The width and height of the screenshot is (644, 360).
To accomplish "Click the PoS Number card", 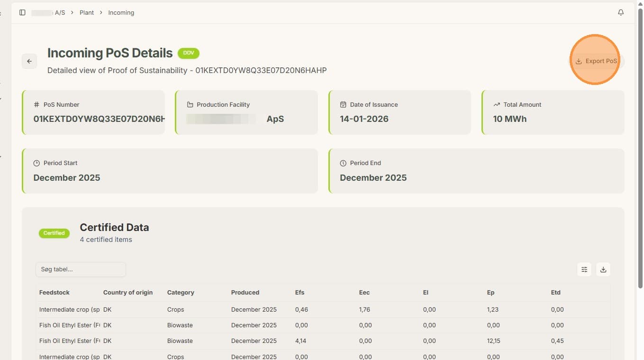I will 93,112.
